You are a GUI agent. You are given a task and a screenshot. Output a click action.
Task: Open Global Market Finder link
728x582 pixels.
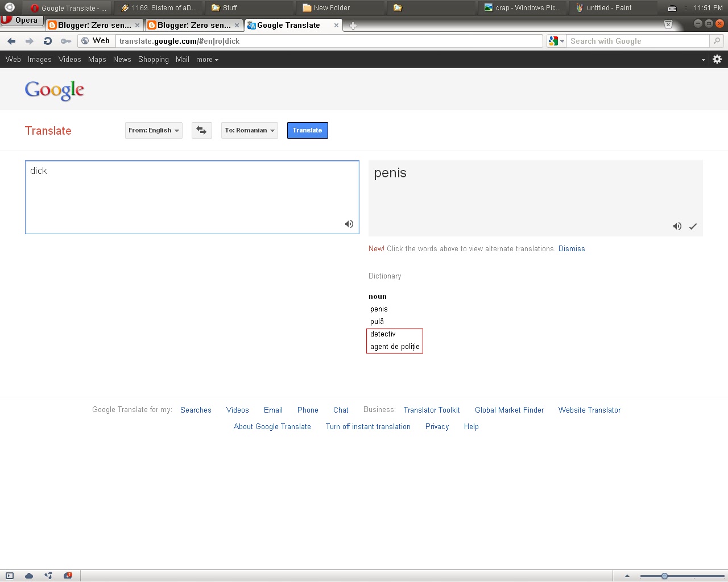point(509,410)
